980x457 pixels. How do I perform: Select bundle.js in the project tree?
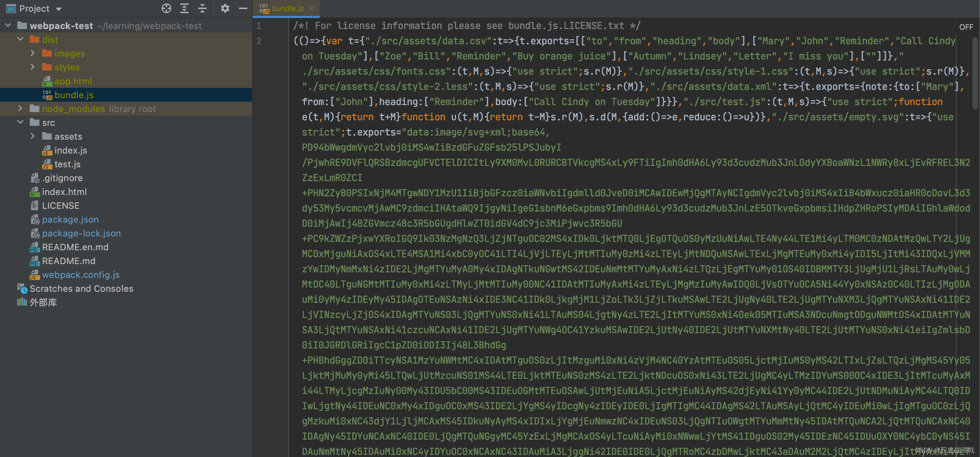74,95
